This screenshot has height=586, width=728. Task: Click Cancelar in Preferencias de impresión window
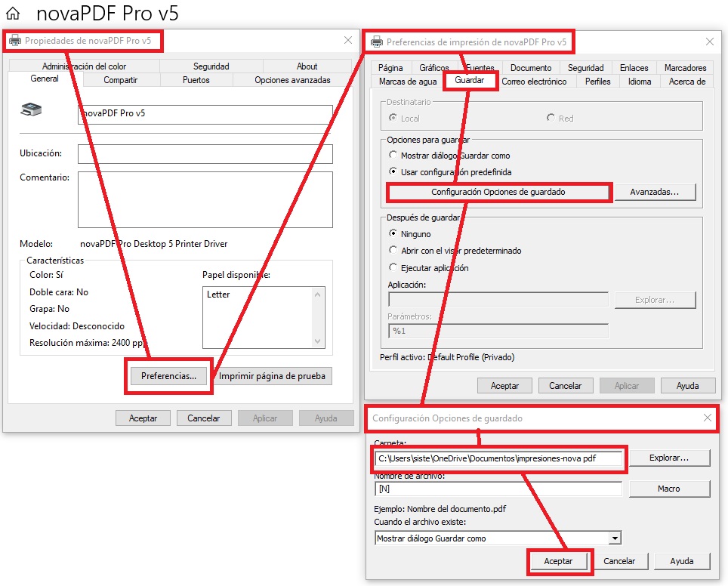click(x=566, y=385)
